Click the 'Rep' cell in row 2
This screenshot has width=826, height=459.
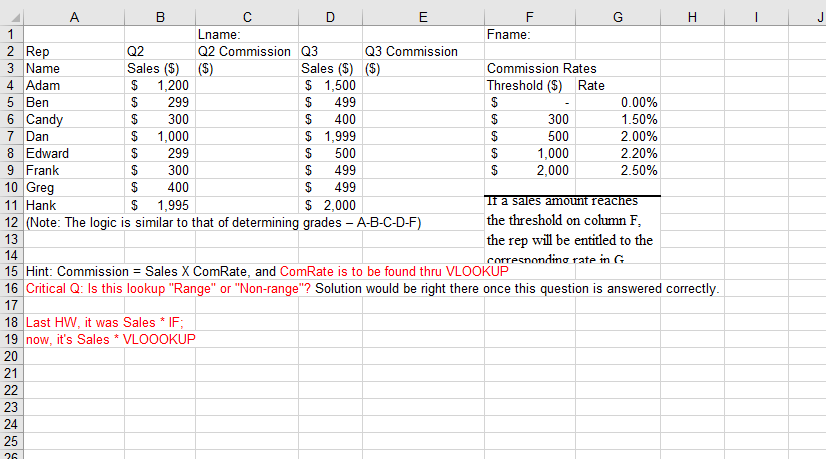(x=74, y=52)
